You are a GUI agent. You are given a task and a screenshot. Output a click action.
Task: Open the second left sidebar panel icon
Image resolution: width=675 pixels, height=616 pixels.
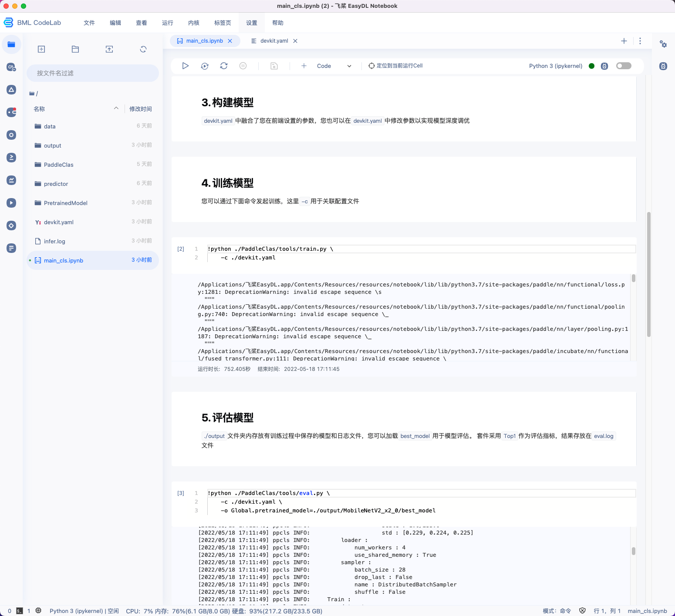pos(11,67)
